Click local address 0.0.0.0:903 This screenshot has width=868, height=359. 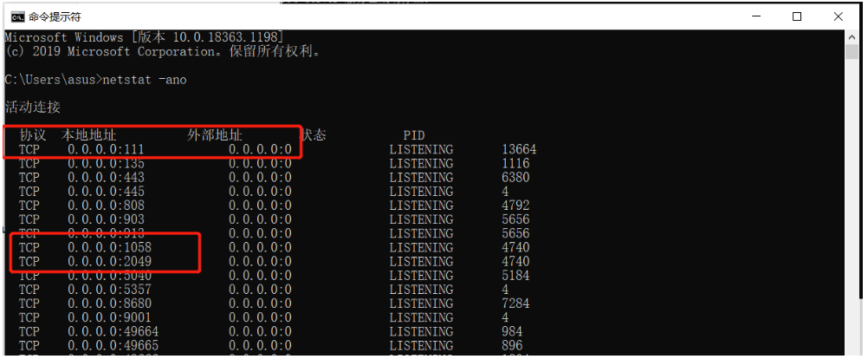tap(106, 219)
